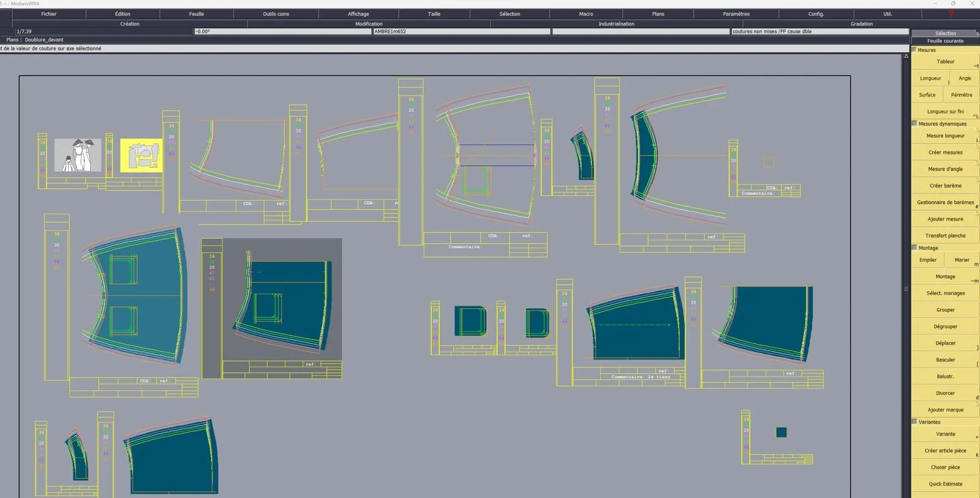Open the Affichage menu

pos(358,13)
